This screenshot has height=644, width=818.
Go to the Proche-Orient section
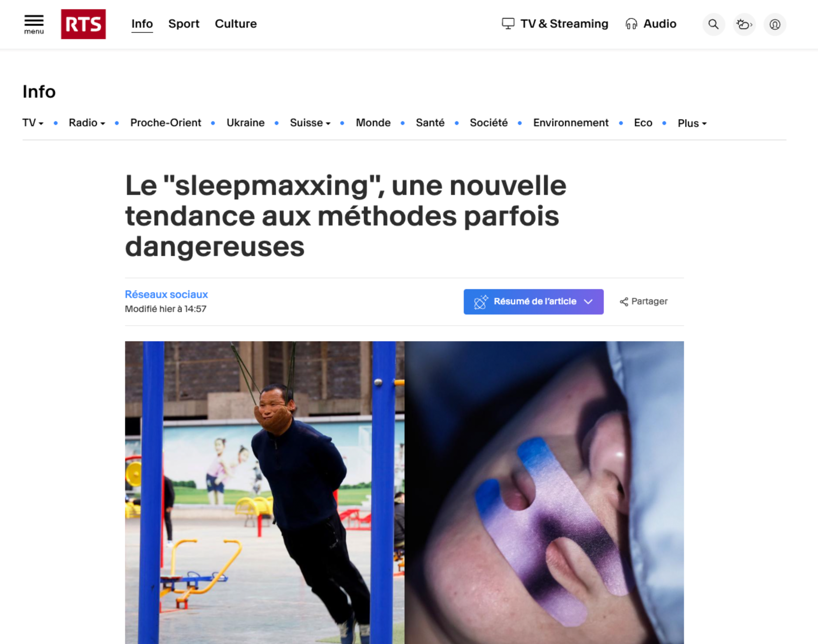[x=166, y=123]
